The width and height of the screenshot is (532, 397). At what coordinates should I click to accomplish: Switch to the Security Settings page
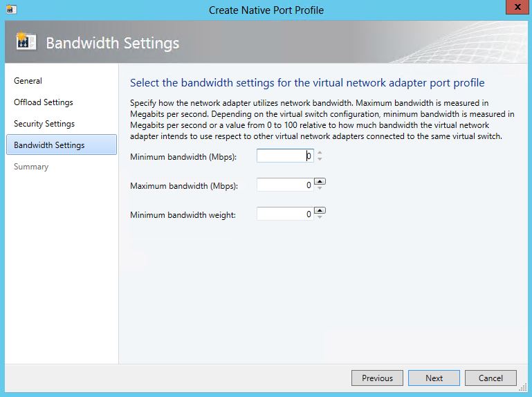(44, 124)
